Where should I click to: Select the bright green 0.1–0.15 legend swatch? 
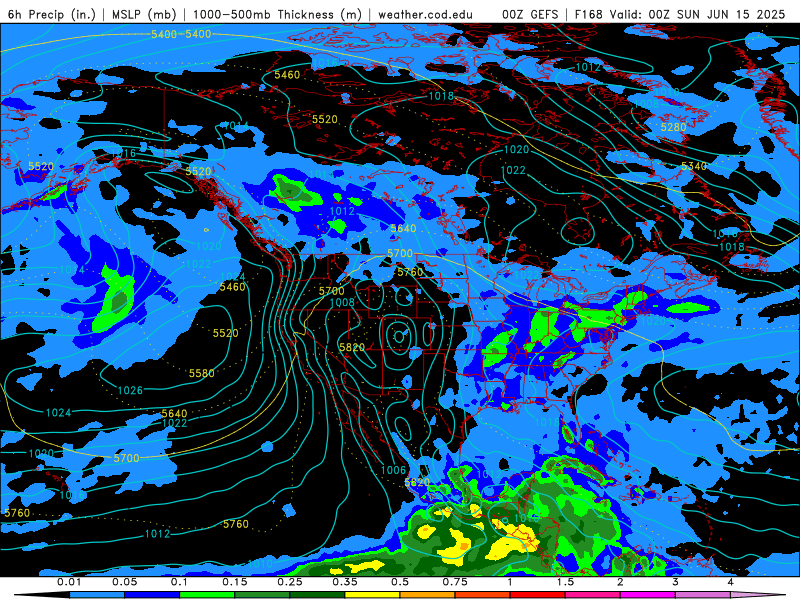point(207,595)
